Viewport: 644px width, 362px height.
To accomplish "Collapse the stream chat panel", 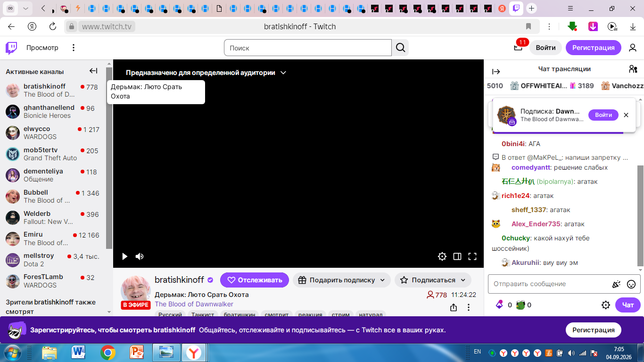I will (x=496, y=72).
